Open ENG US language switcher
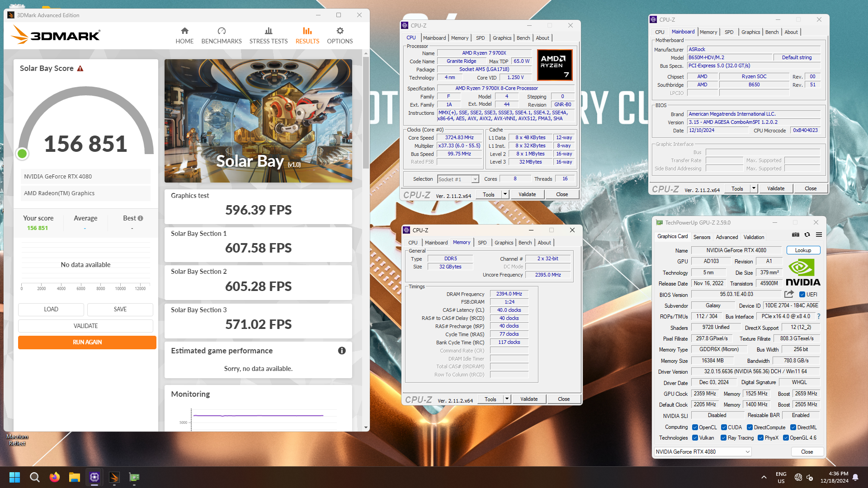This screenshot has width=868, height=488. pyautogui.click(x=781, y=478)
